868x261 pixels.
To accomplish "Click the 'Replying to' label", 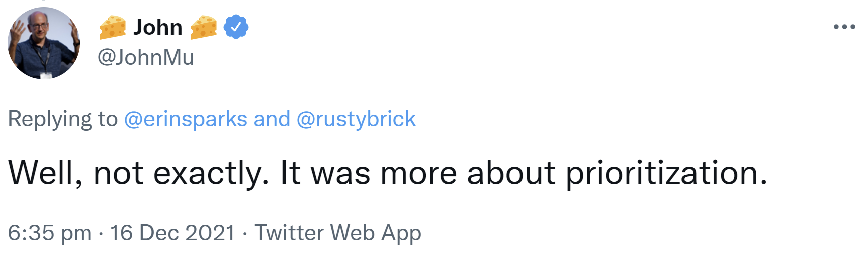I will (x=63, y=119).
